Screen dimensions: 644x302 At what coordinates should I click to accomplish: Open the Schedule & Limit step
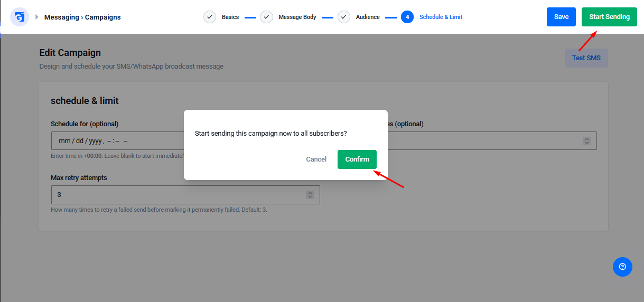pyautogui.click(x=441, y=17)
